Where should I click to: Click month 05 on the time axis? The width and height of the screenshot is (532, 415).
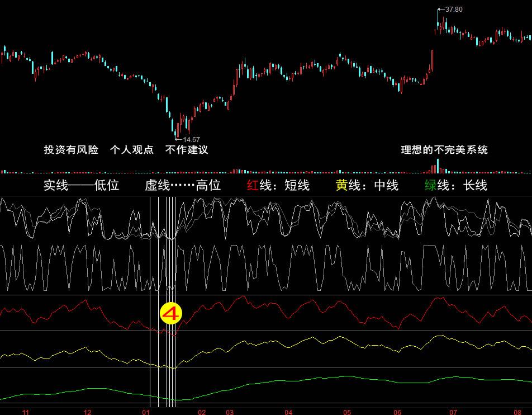coord(347,412)
